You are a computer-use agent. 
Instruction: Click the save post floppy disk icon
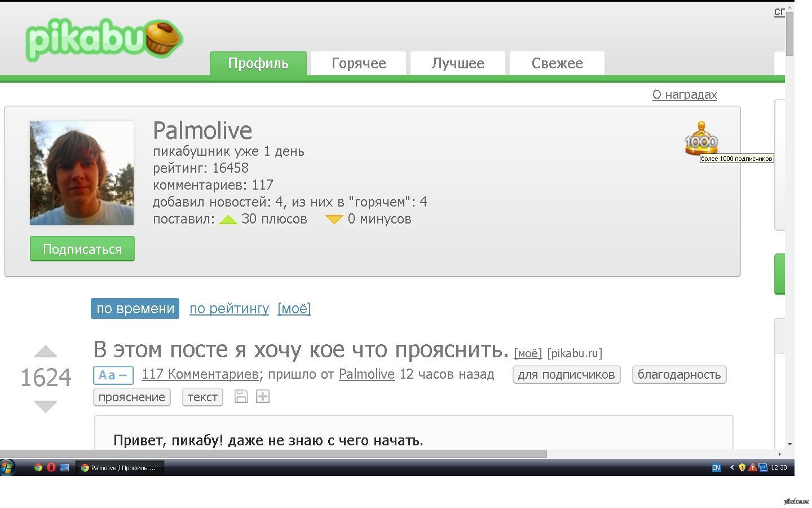pyautogui.click(x=241, y=396)
